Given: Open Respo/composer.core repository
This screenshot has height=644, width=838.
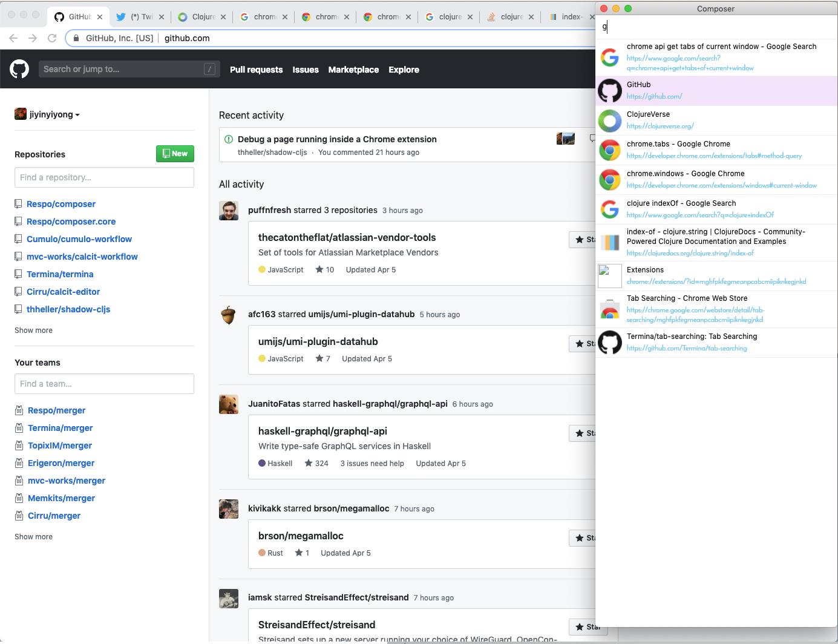Looking at the screenshot, I should coord(71,222).
